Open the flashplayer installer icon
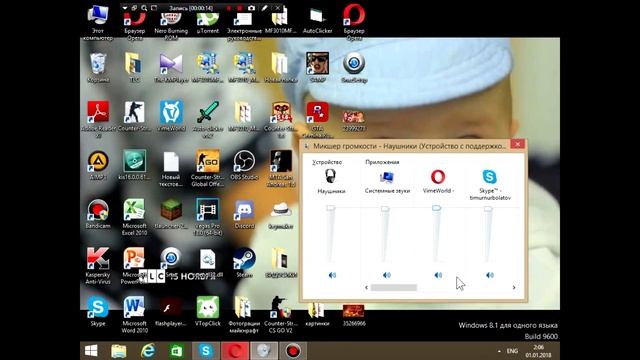 pyautogui.click(x=171, y=312)
